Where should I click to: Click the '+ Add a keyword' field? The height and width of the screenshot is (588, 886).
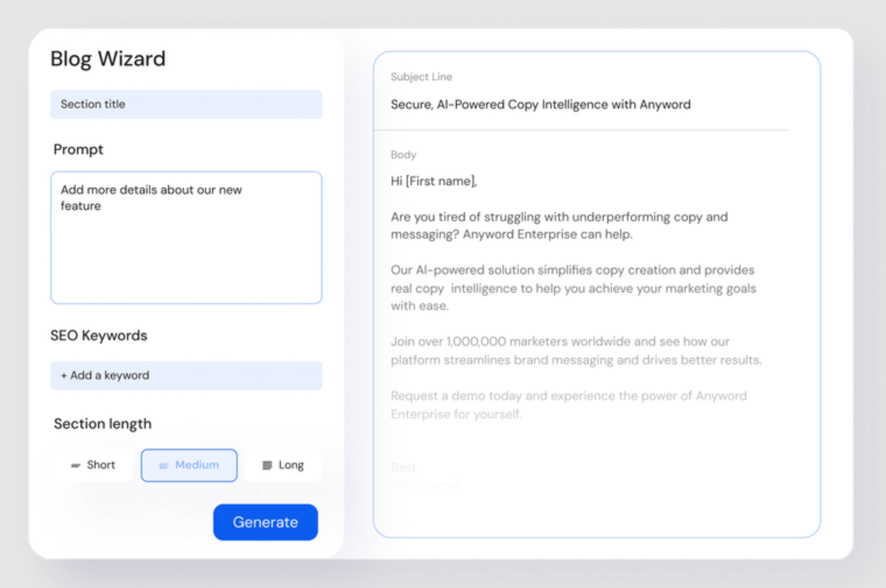[x=186, y=375]
